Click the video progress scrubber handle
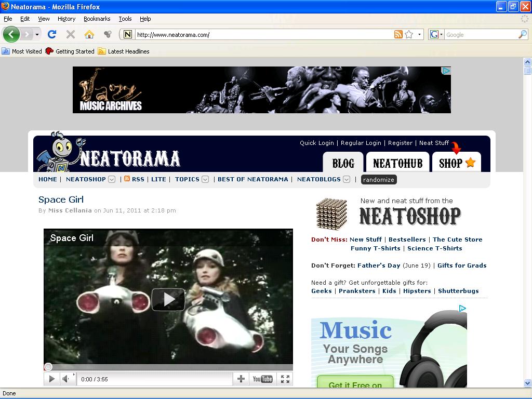This screenshot has height=399, width=532. point(48,366)
